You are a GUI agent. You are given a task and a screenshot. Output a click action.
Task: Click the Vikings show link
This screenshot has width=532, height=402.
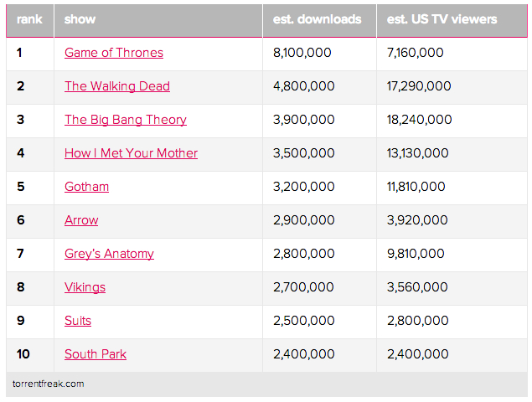point(85,287)
